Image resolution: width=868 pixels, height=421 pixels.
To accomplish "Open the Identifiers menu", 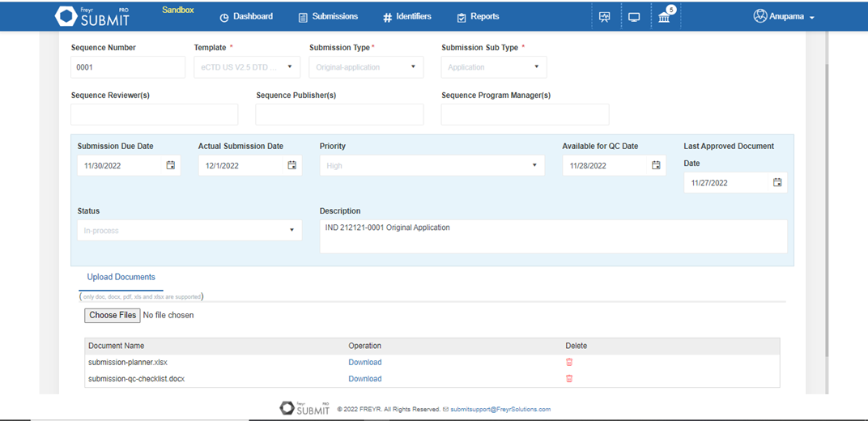I will pos(406,16).
